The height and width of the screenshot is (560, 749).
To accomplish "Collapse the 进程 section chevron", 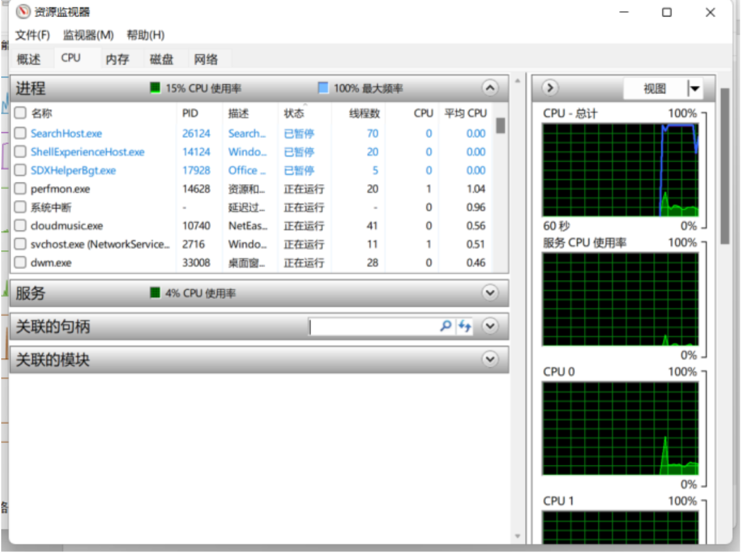I will point(490,88).
